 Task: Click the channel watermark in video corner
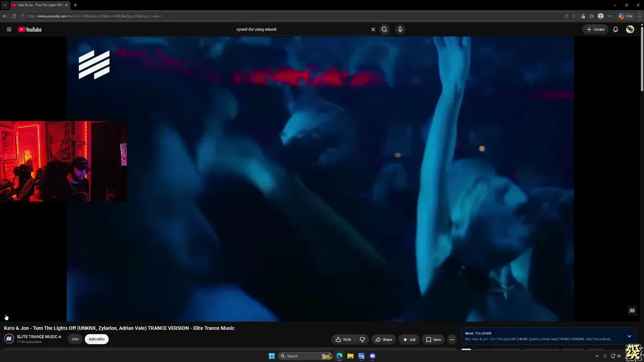tap(632, 311)
